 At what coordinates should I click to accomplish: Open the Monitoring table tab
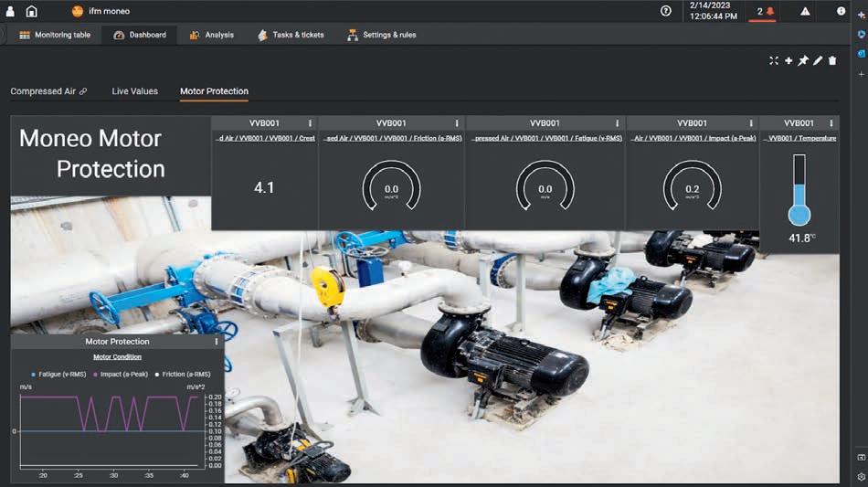pos(55,35)
